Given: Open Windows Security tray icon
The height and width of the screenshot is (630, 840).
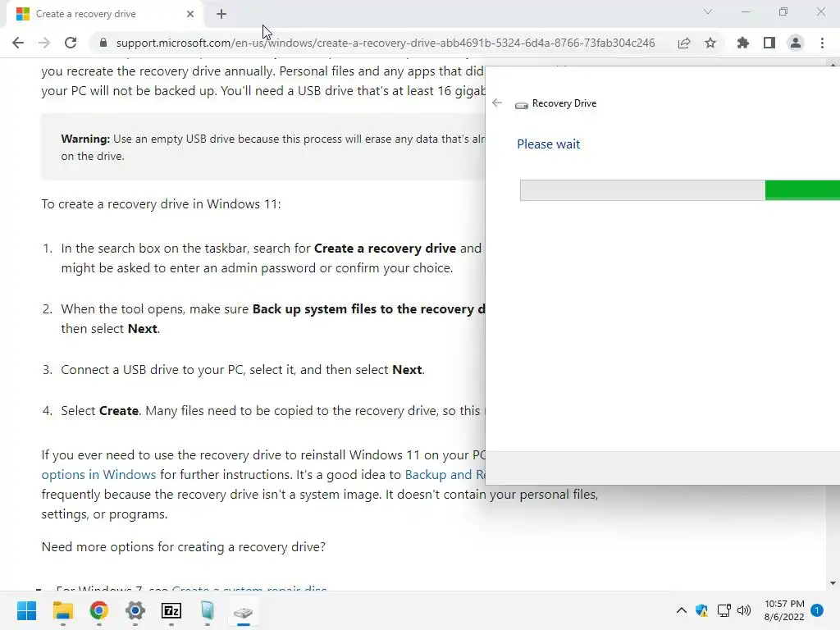Looking at the screenshot, I should coord(701,610).
